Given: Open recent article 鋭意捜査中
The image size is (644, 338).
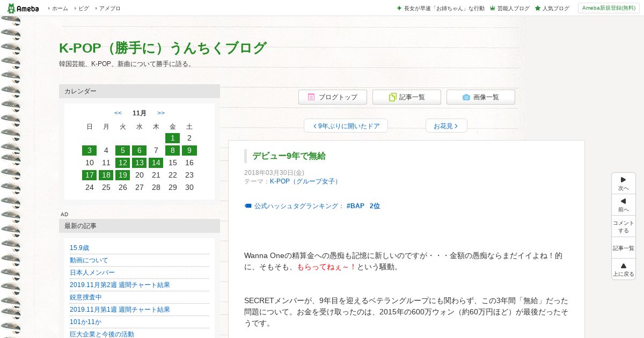Looking at the screenshot, I should coord(86,297).
